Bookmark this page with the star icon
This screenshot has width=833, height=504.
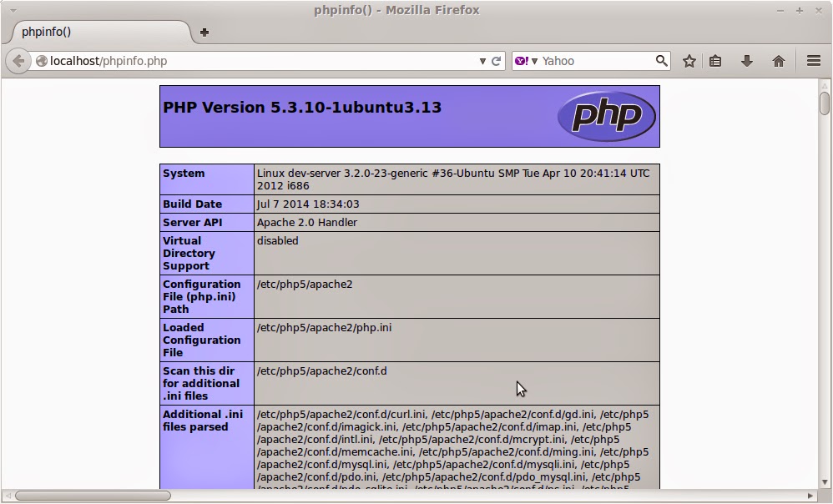pyautogui.click(x=689, y=61)
